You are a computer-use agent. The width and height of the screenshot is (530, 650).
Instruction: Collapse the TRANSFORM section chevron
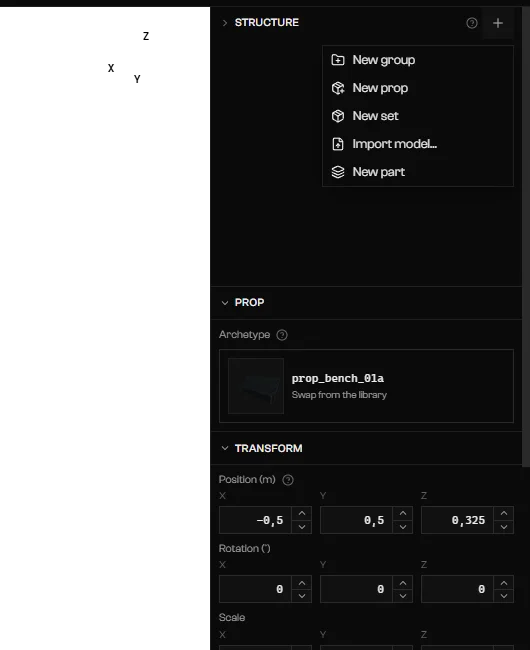point(225,448)
